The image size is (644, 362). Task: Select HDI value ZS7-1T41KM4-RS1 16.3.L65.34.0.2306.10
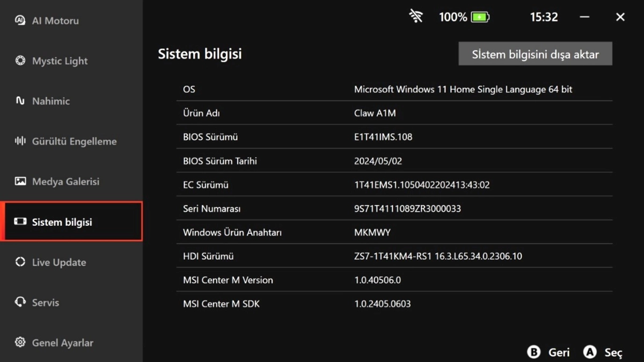tap(438, 256)
